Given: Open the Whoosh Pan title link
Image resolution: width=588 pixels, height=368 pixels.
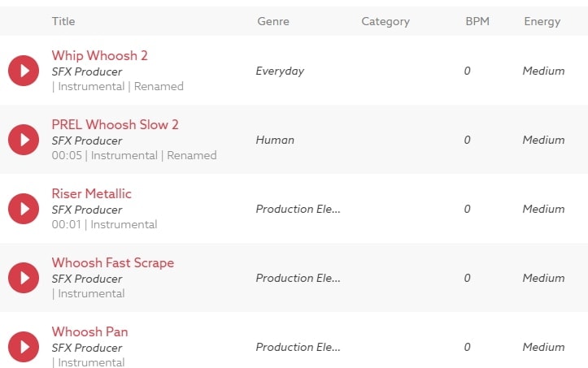Looking at the screenshot, I should point(89,331).
